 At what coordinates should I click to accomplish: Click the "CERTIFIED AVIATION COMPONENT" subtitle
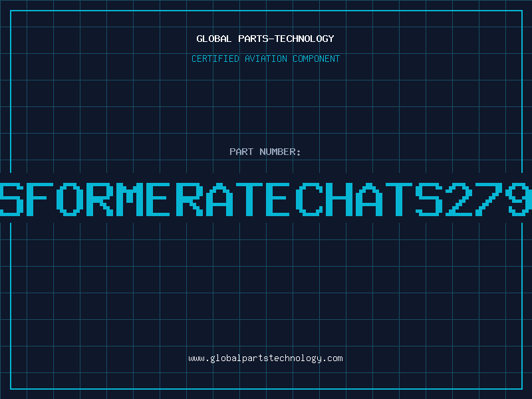[x=265, y=59]
